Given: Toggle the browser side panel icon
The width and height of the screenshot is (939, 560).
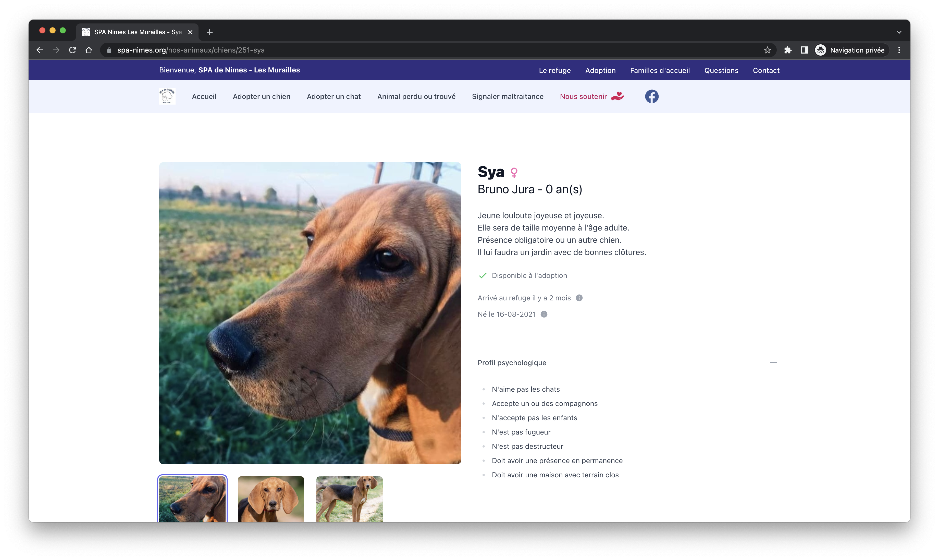Looking at the screenshot, I should click(804, 50).
